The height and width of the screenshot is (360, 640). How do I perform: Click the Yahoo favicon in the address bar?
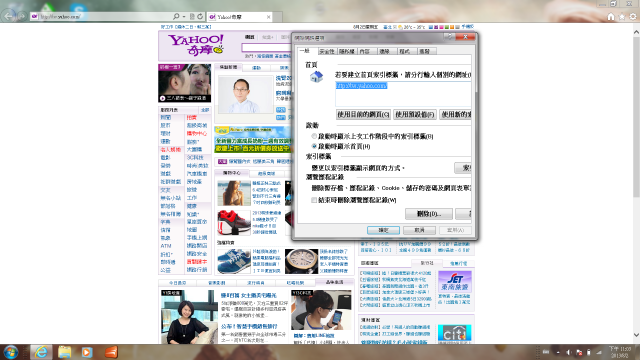click(35, 16)
